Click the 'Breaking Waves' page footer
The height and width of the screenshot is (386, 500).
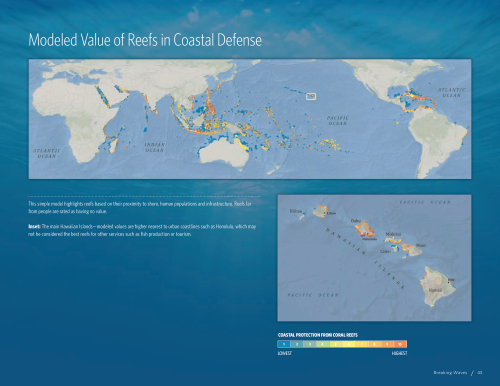coord(450,373)
